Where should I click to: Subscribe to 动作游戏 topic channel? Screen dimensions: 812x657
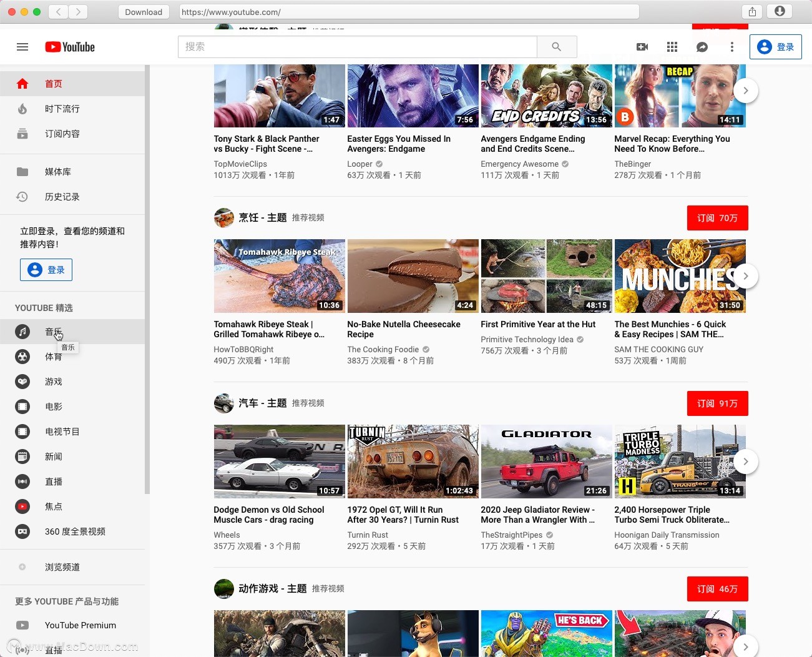coord(717,589)
